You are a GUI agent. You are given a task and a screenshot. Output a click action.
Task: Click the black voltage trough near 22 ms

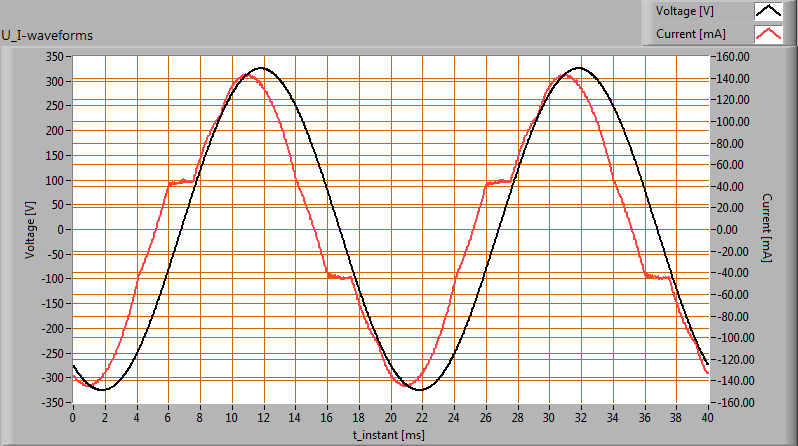tap(420, 389)
